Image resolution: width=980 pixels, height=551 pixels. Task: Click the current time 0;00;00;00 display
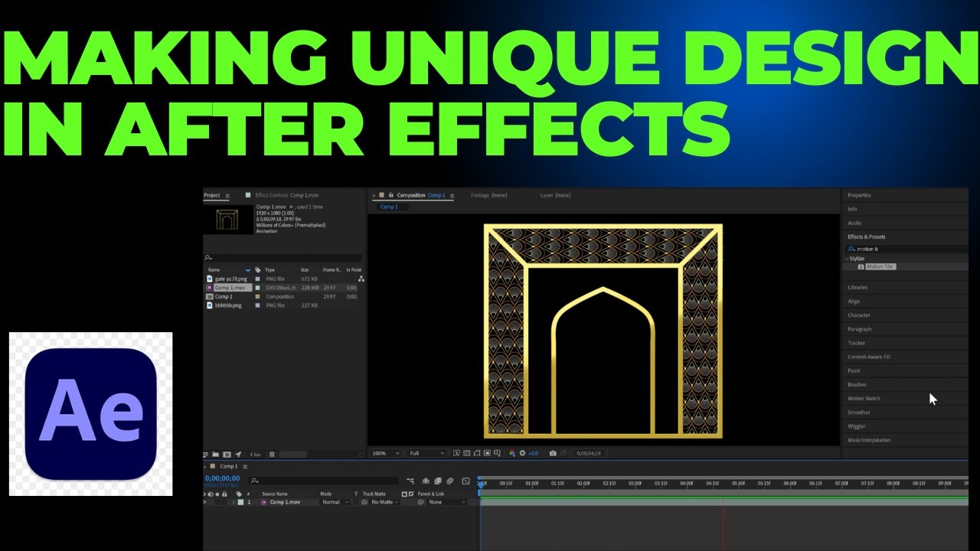(x=222, y=478)
